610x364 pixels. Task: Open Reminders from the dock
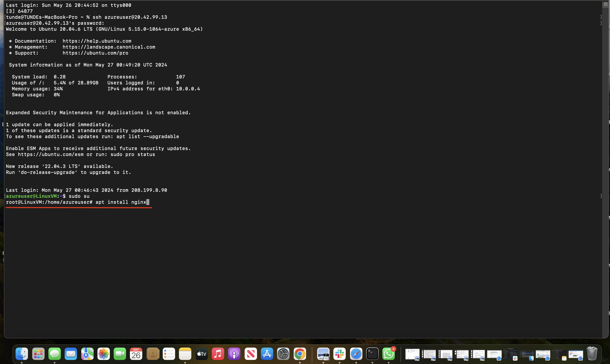click(x=169, y=354)
